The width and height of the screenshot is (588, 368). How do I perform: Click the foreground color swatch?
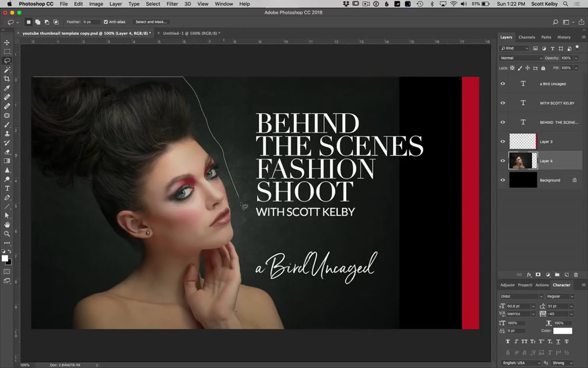tap(5, 258)
